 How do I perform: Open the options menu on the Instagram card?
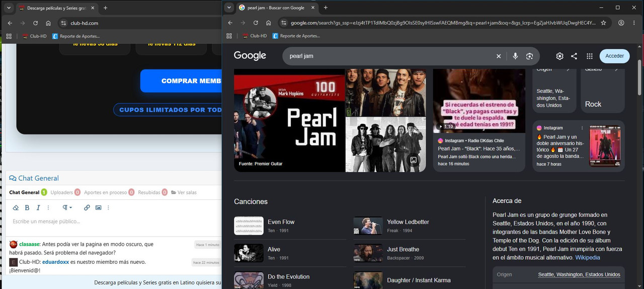(x=582, y=128)
